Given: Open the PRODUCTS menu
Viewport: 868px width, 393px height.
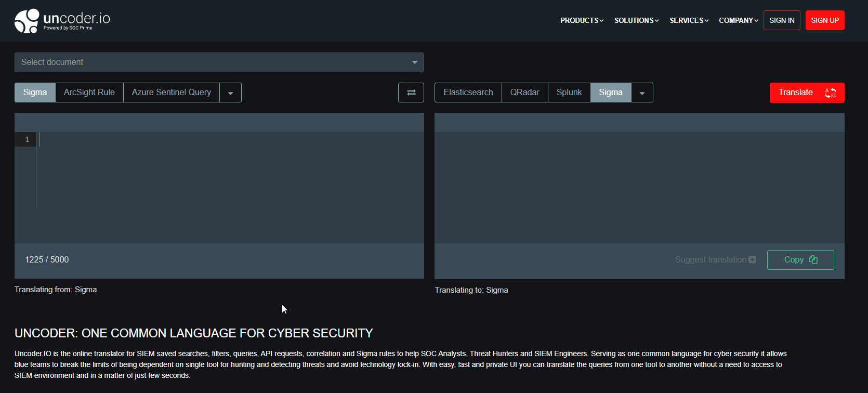Looking at the screenshot, I should 582,20.
